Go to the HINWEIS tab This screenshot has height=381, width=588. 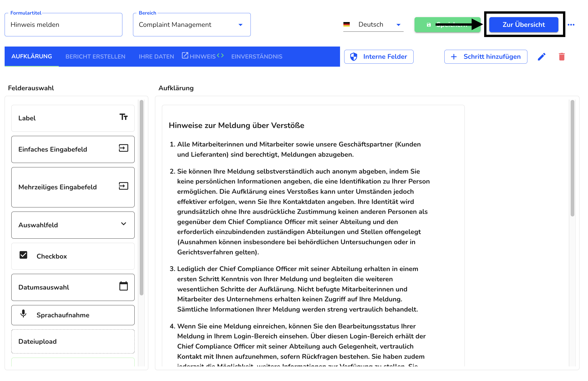click(x=203, y=56)
